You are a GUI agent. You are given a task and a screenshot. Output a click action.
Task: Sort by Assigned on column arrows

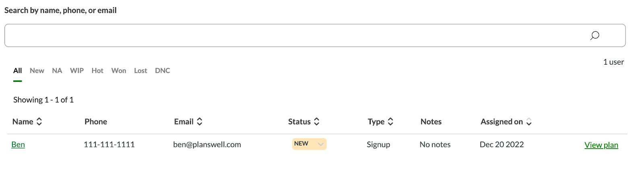pyautogui.click(x=529, y=122)
